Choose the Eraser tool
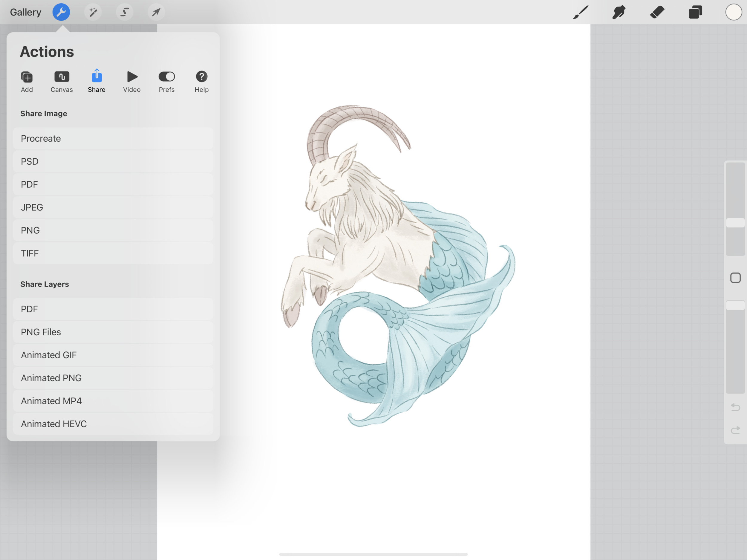 point(657,12)
